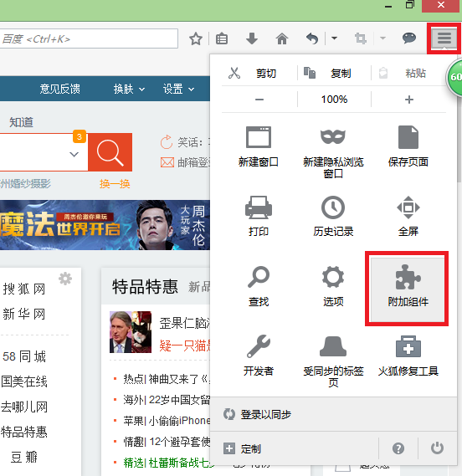Click 打印 printer icon

[259, 207]
